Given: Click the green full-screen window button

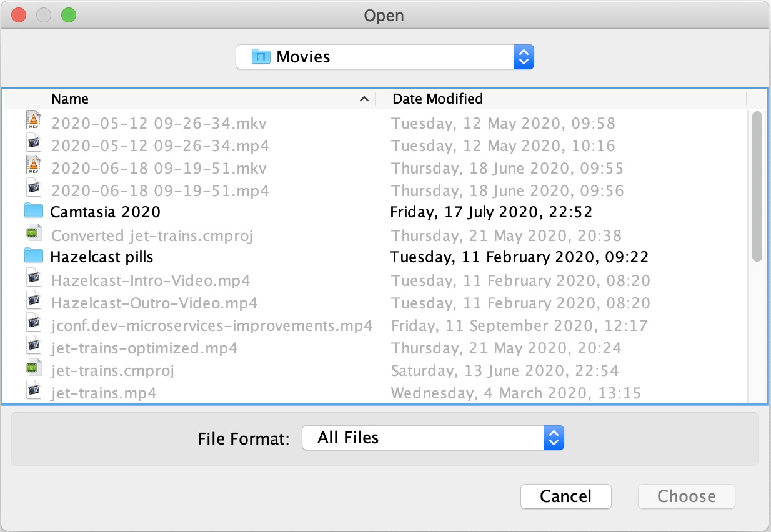Looking at the screenshot, I should (69, 15).
